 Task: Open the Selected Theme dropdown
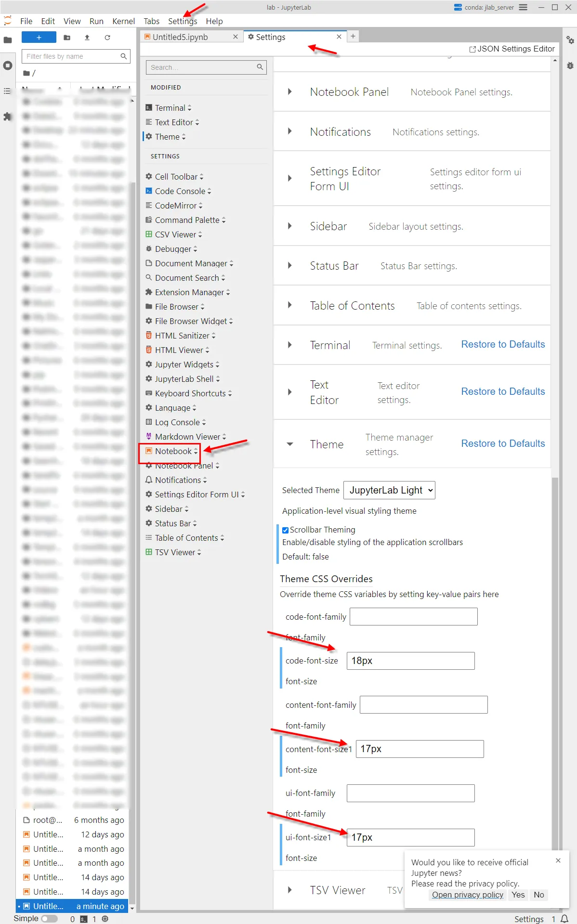tap(389, 490)
